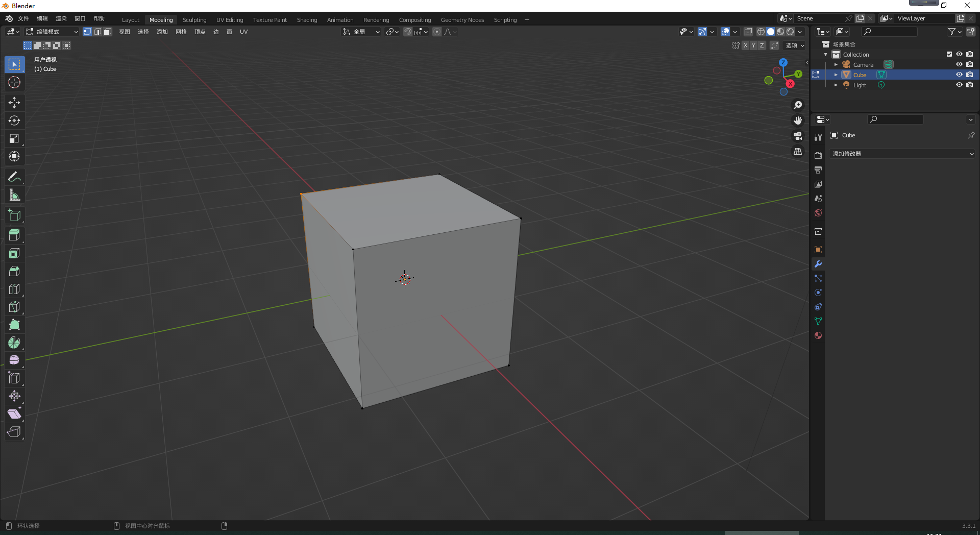The height and width of the screenshot is (535, 980).
Task: Switch to the Sculpting workspace tab
Action: pos(194,19)
